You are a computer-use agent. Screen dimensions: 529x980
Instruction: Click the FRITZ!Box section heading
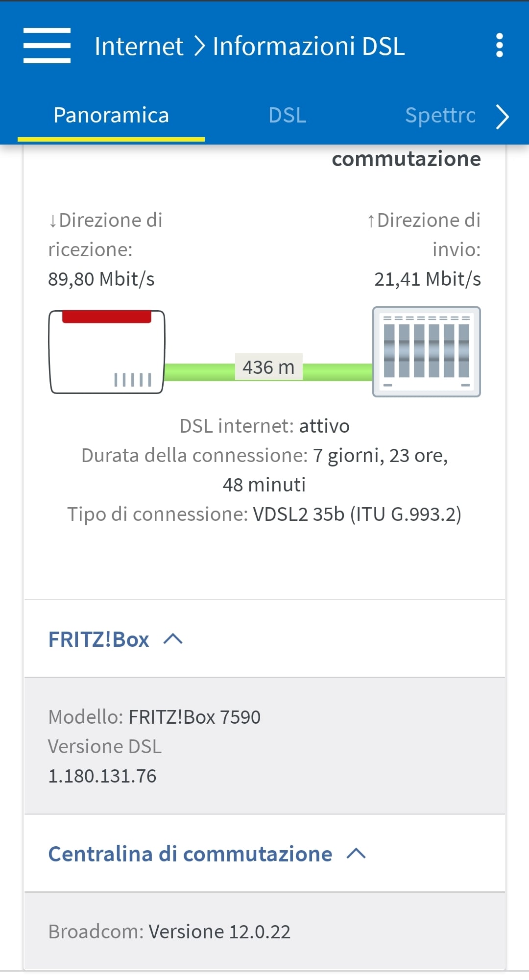tap(98, 639)
